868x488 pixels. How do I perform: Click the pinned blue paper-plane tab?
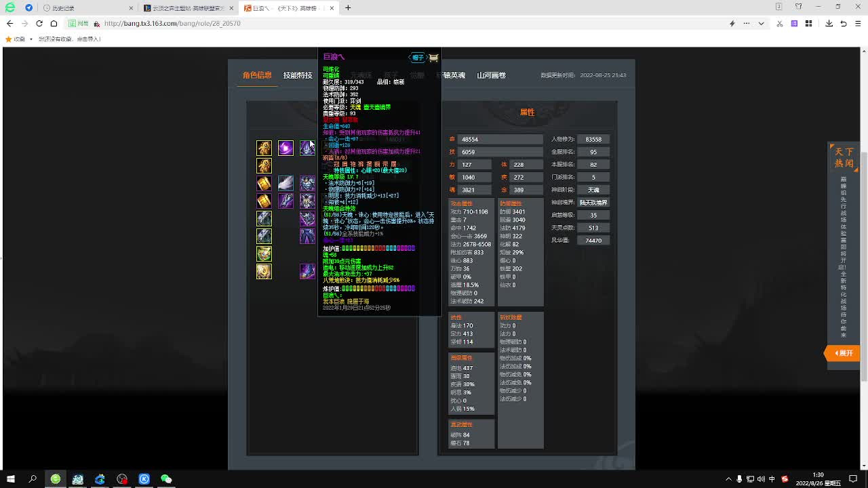point(28,8)
